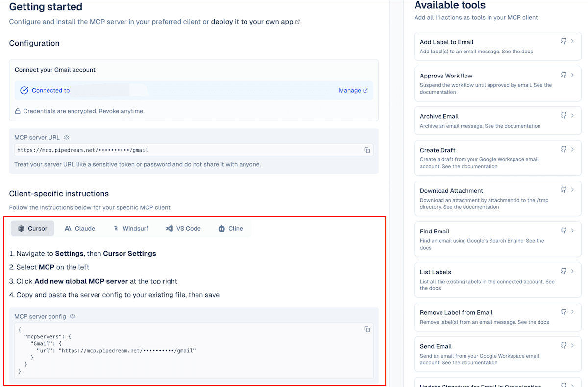Select the Cursor client tab

coord(32,229)
